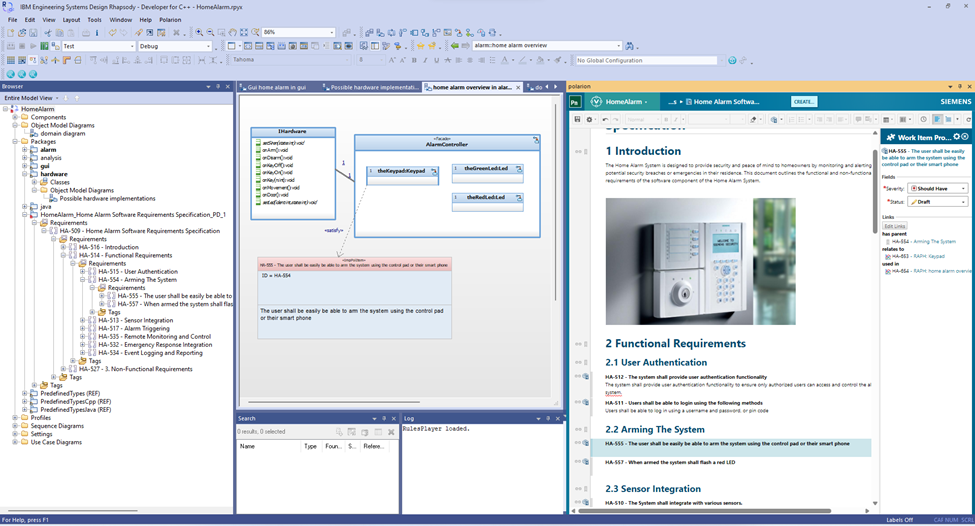The image size is (975, 526).
Task: Click the Bold formatting icon
Action: point(414,60)
